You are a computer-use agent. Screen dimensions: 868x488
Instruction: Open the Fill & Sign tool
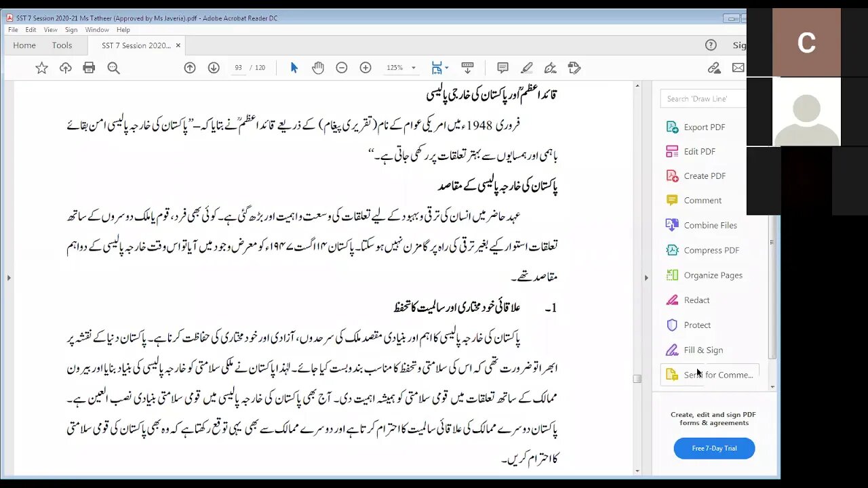703,350
